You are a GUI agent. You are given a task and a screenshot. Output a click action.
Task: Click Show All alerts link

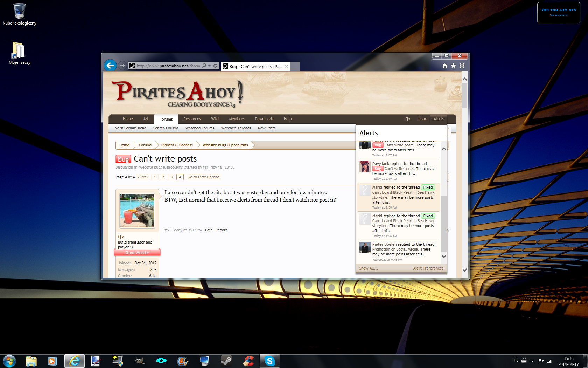click(x=369, y=268)
